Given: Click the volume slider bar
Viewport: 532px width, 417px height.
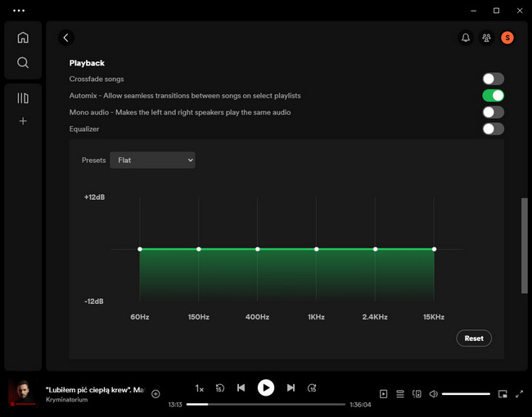Looking at the screenshot, I should [466, 394].
